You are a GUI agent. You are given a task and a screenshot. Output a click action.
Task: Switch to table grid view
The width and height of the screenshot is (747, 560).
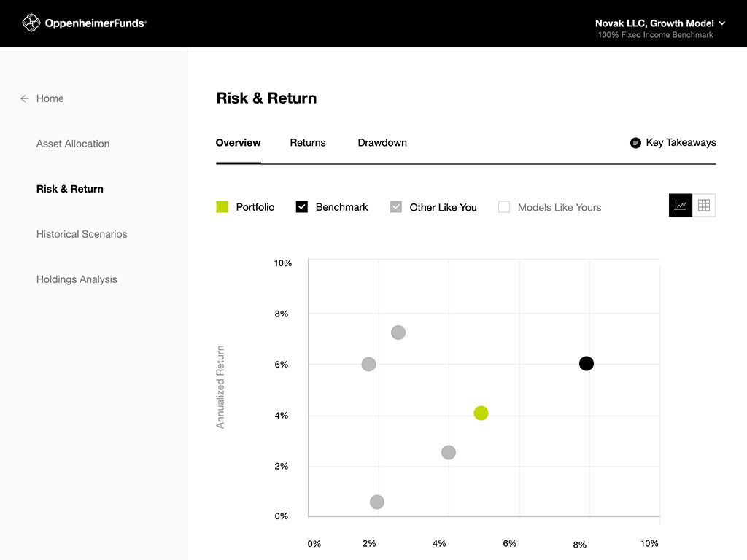704,206
